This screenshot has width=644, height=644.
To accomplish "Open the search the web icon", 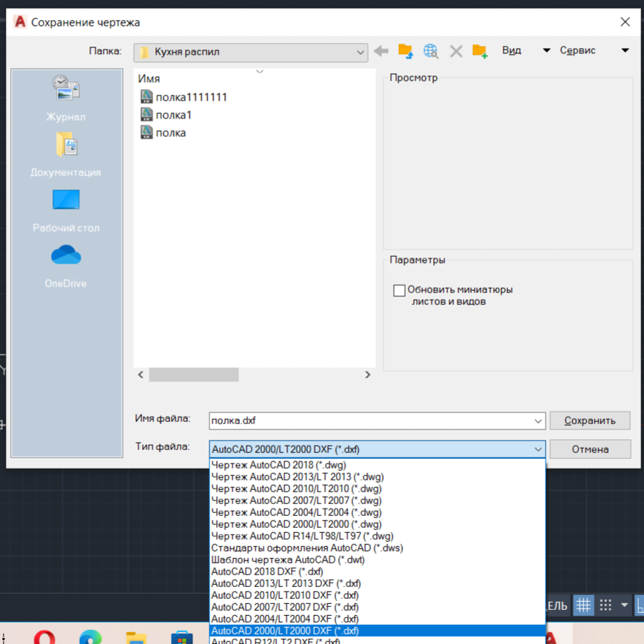I will click(430, 51).
